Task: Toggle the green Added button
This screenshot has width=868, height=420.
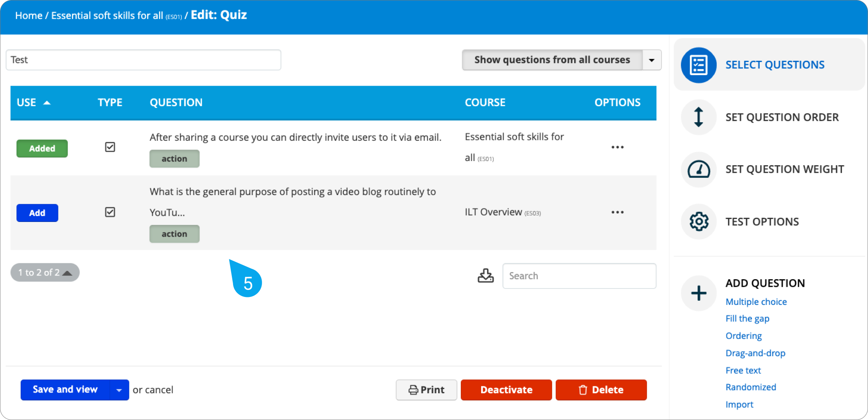Action: (42, 148)
